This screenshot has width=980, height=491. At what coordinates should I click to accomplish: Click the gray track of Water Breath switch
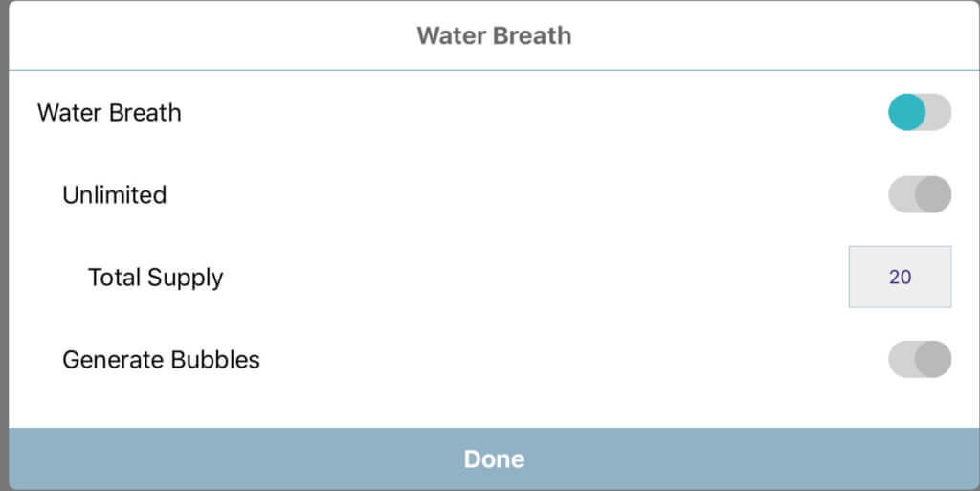[x=940, y=113]
